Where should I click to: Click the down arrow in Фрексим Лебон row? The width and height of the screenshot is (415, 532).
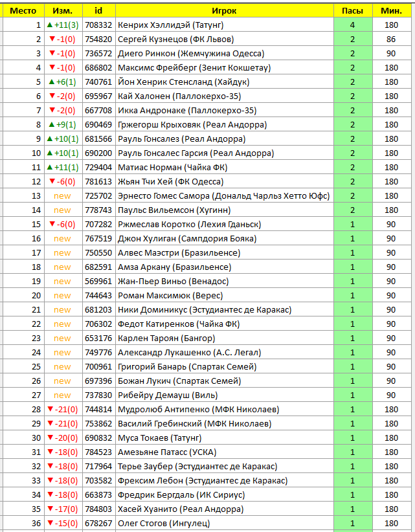[50, 480]
